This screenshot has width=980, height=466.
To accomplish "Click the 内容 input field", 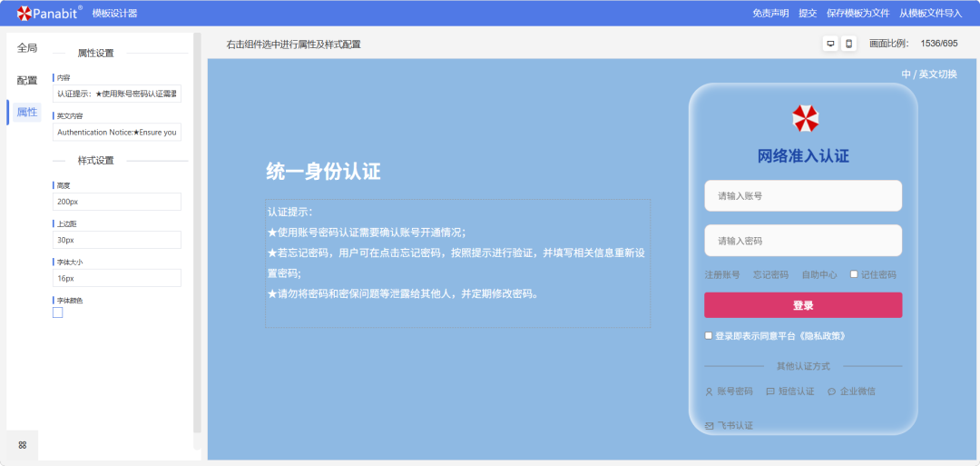I will tap(117, 94).
